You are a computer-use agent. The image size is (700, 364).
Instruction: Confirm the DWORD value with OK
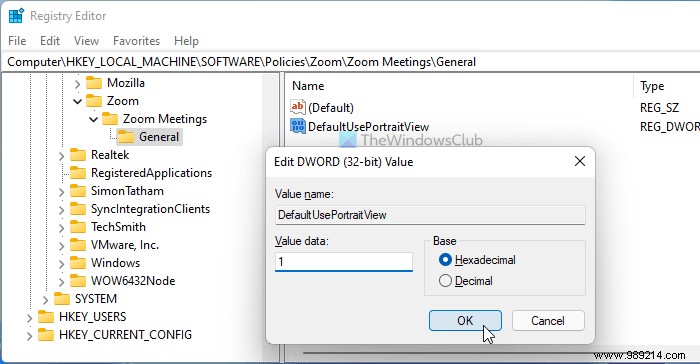[x=465, y=321]
